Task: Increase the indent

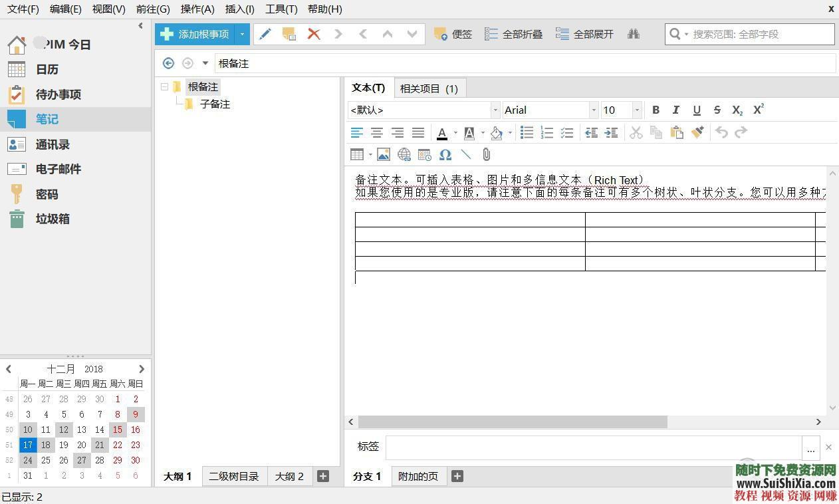Action: [x=612, y=133]
